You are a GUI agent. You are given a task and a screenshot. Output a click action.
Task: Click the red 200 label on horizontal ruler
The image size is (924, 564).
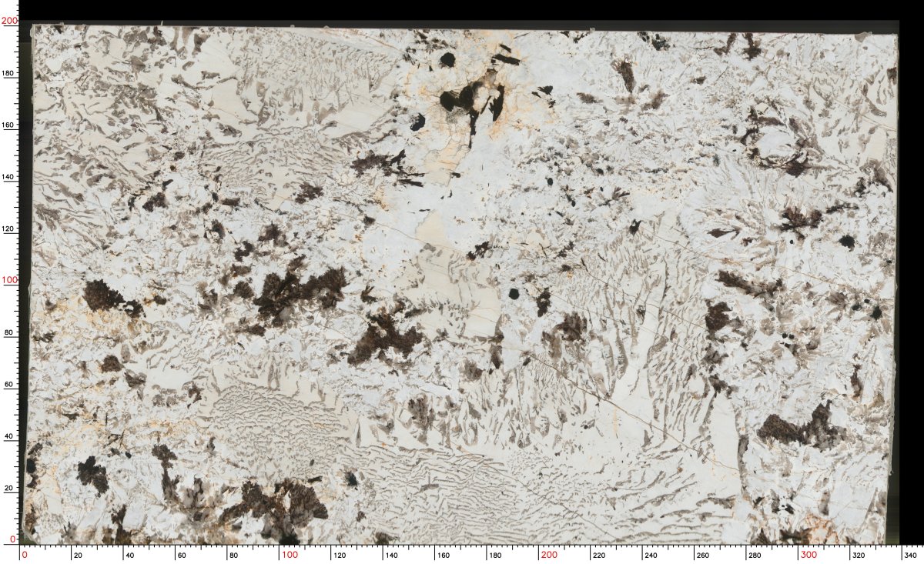tap(548, 555)
